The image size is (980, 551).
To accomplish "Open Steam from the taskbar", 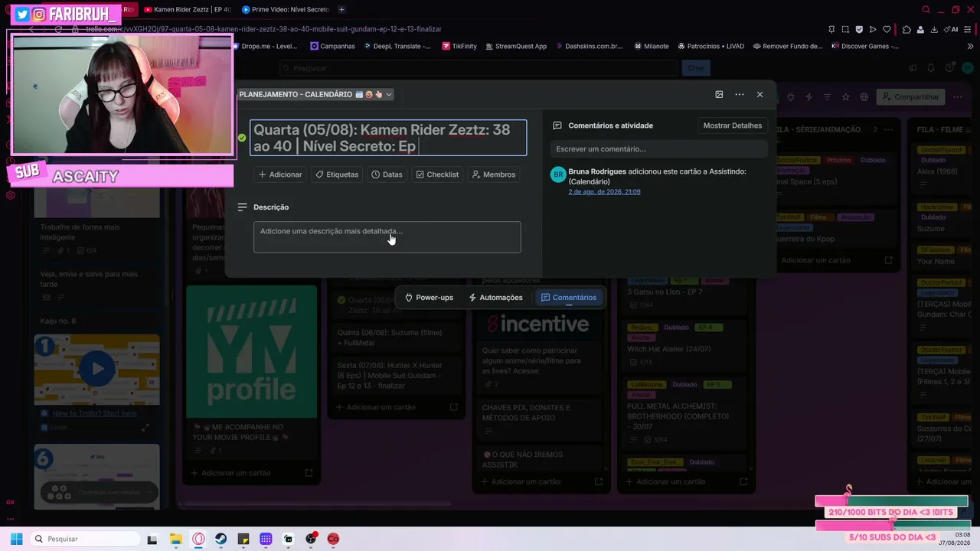I will coord(220,539).
